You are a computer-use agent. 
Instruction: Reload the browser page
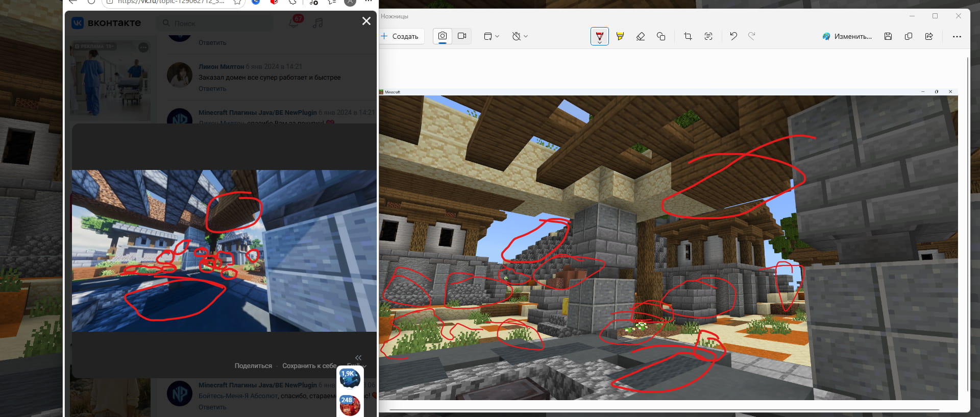(91, 2)
